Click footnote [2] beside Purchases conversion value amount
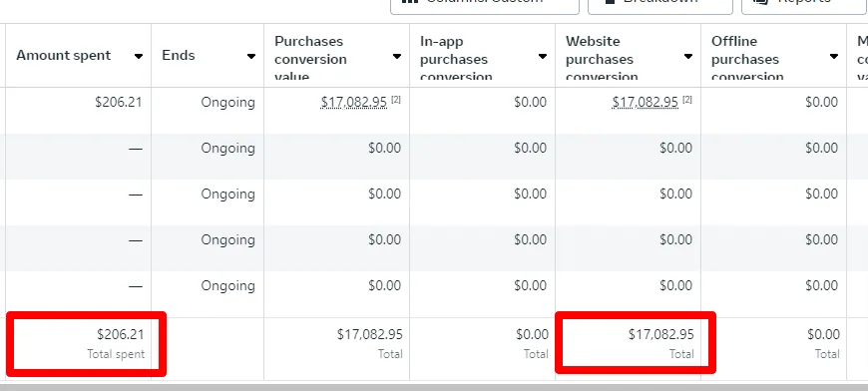Viewport: 868px width, 392px height. tap(396, 100)
